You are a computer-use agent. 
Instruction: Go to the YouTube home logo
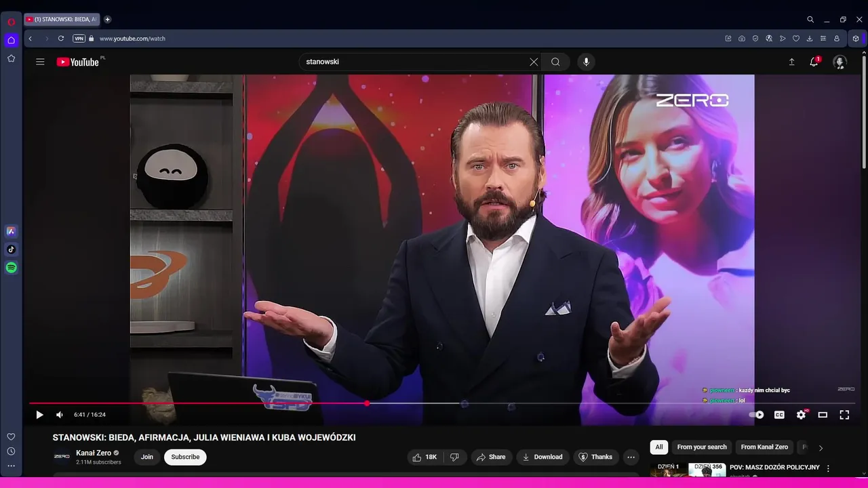click(x=78, y=62)
